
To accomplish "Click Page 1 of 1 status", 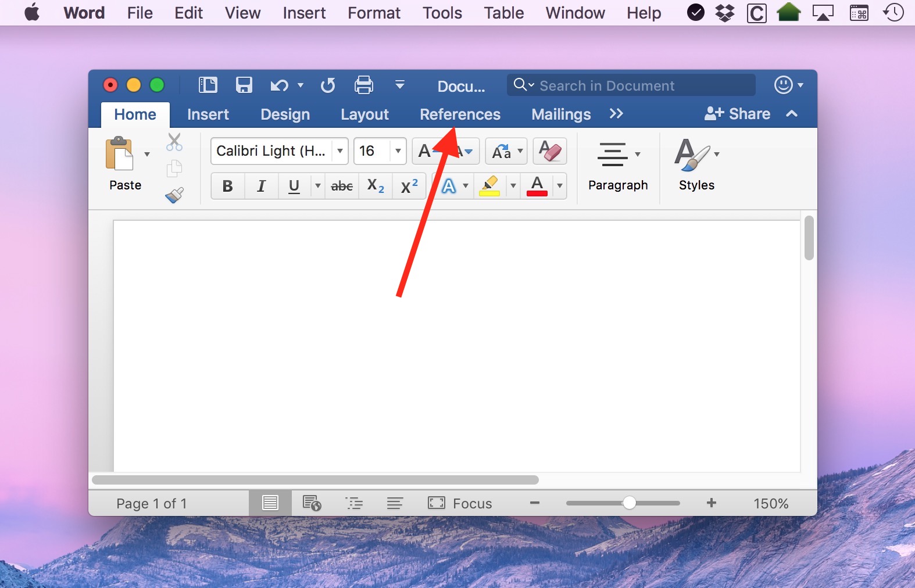I will [x=151, y=503].
